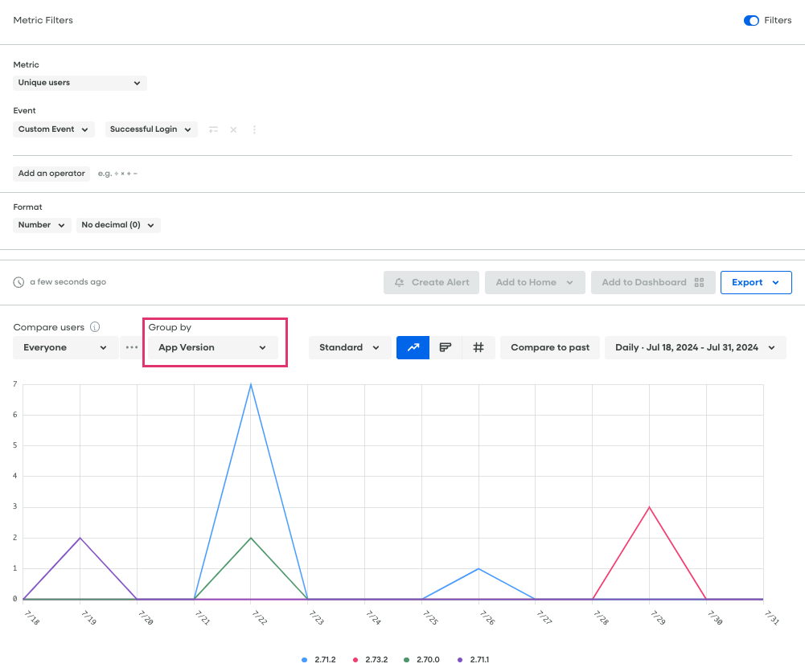The height and width of the screenshot is (672, 805).
Task: Remove the event with the X icon
Action: [233, 129]
